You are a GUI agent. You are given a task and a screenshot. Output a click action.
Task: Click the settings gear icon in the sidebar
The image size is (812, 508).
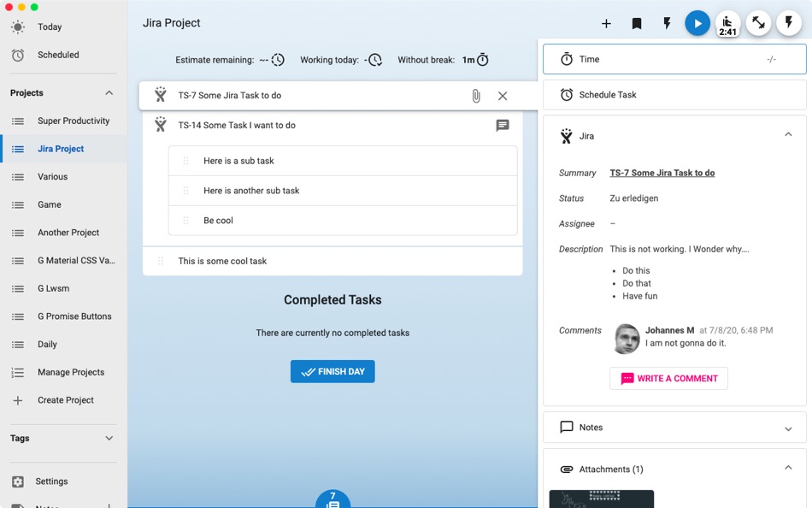pos(18,481)
